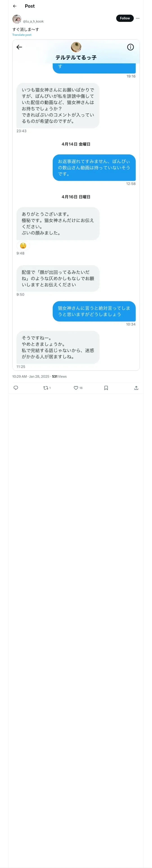Click the reply speech bubble icon
152x868 pixels.
16,388
